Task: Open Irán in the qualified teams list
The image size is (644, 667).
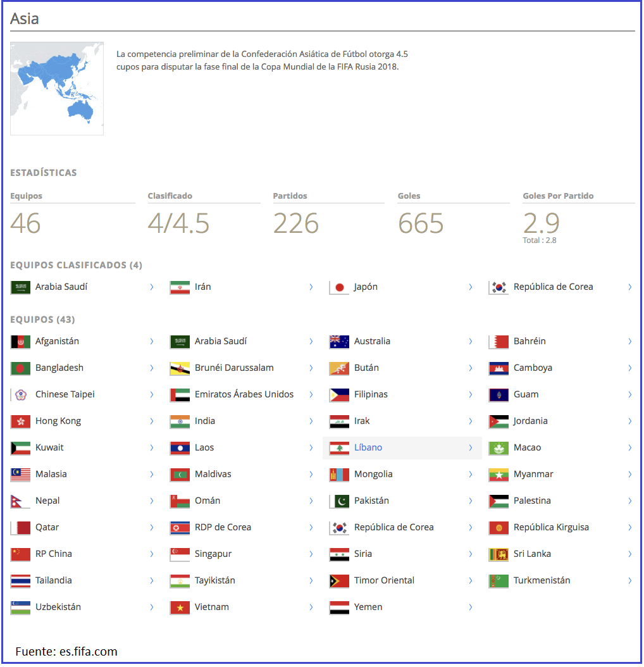Action: 203,287
